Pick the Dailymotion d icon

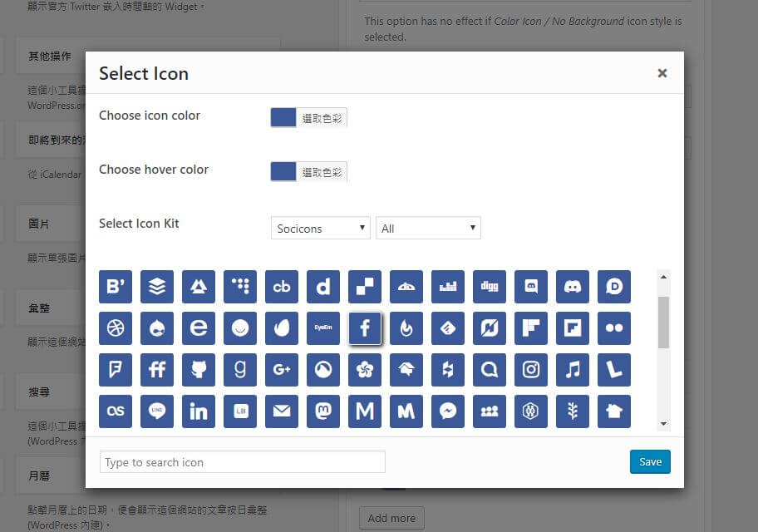coord(323,287)
